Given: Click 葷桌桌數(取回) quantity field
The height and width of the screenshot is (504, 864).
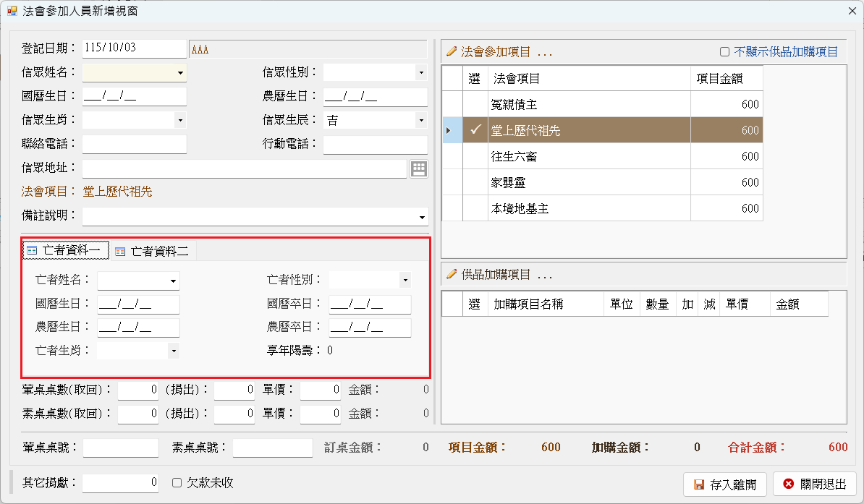Looking at the screenshot, I should pyautogui.click(x=138, y=390).
